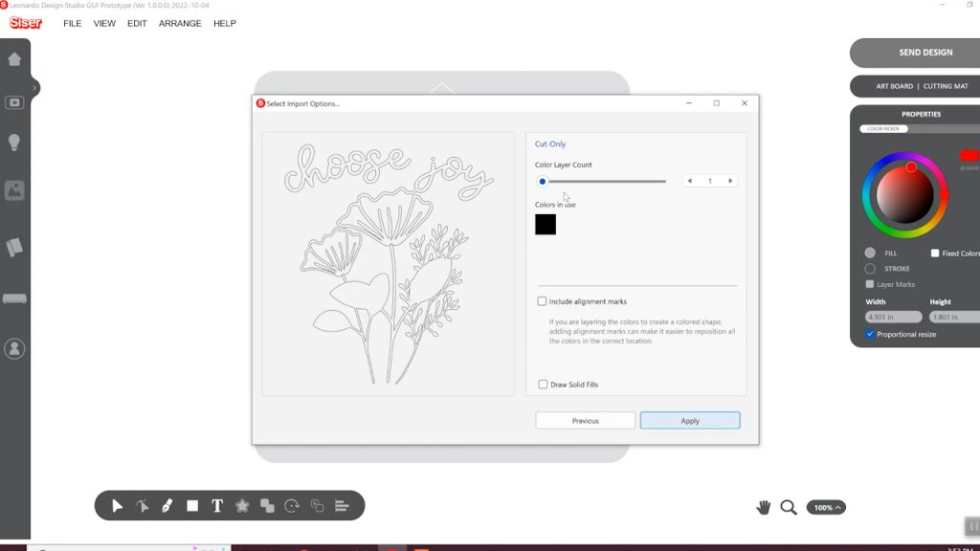Select the arrow Selection tool
The height and width of the screenshot is (551, 980).
pyautogui.click(x=117, y=506)
